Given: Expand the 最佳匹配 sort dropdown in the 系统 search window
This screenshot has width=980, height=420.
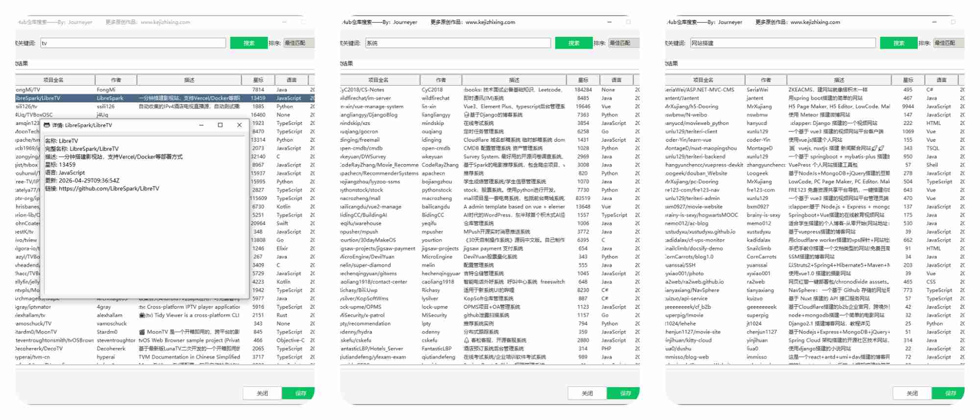Looking at the screenshot, I should point(623,43).
